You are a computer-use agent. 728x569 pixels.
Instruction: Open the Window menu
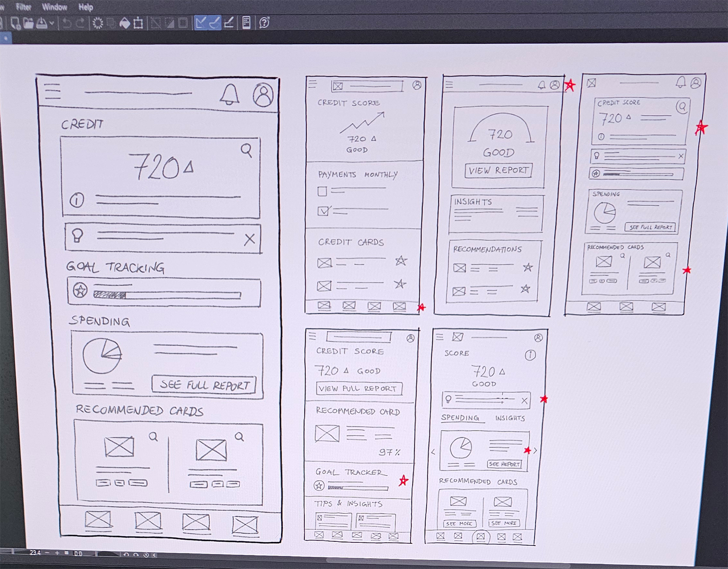click(54, 7)
